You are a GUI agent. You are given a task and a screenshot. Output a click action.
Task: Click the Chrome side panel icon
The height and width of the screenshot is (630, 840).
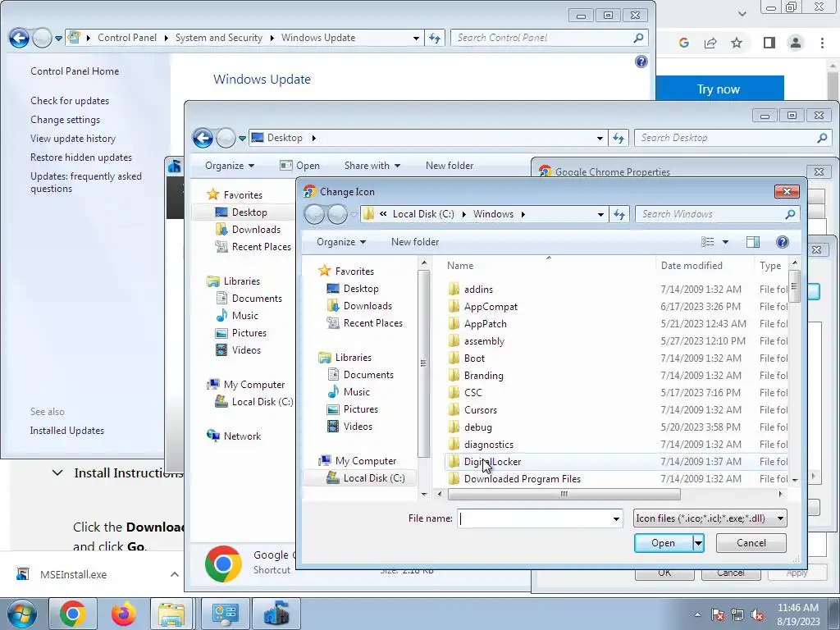pos(769,43)
